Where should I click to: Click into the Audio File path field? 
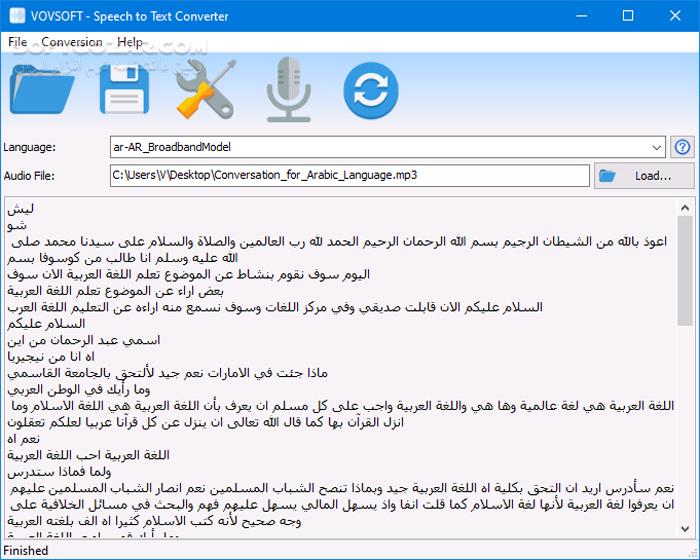point(350,175)
